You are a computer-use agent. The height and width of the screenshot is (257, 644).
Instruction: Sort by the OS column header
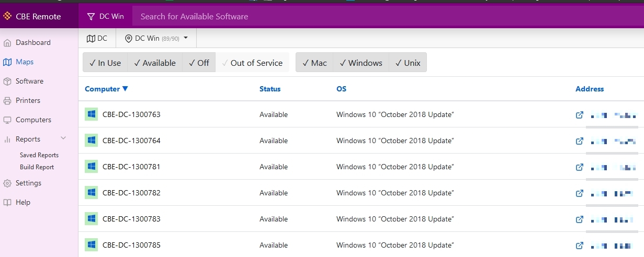(341, 89)
